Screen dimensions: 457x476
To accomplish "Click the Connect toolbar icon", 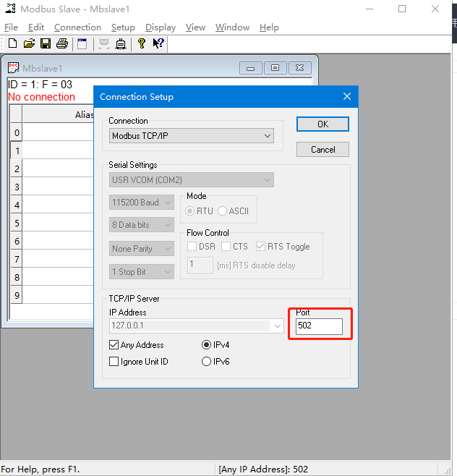I will point(104,43).
